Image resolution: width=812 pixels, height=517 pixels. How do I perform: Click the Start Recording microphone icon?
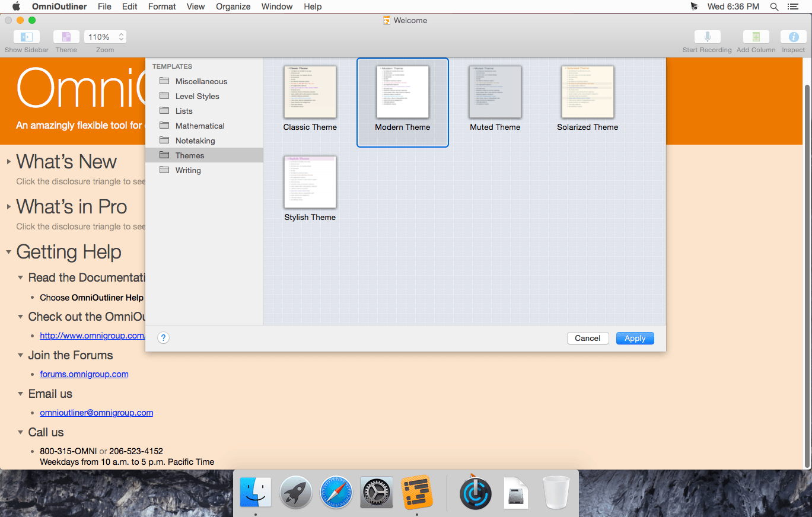click(x=707, y=37)
